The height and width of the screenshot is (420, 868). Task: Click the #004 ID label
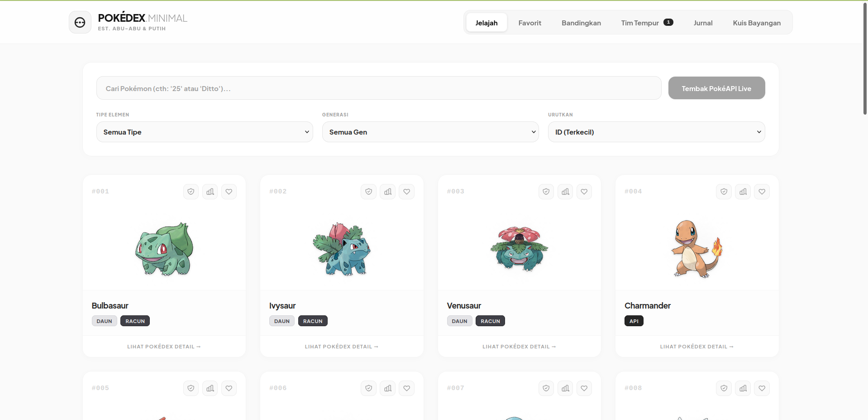pos(633,192)
